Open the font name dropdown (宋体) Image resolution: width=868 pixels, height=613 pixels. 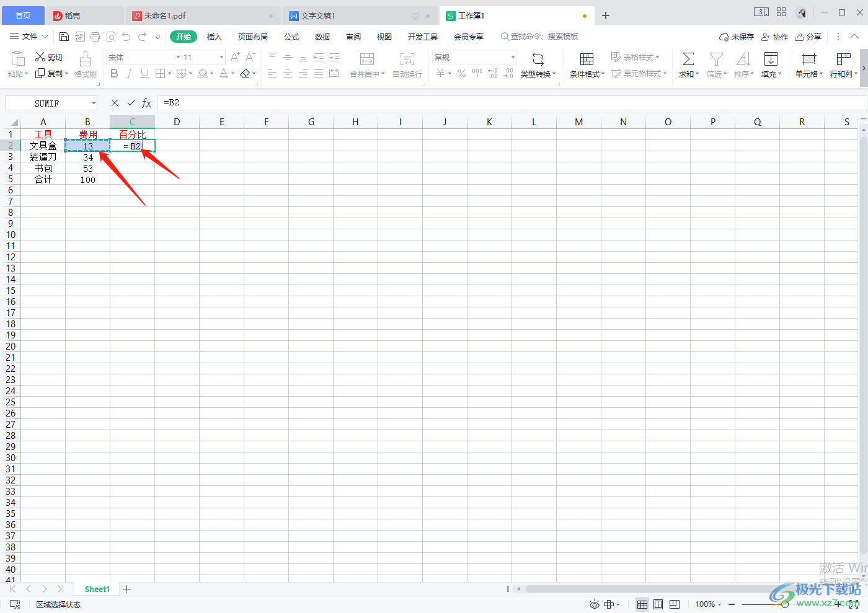point(179,57)
